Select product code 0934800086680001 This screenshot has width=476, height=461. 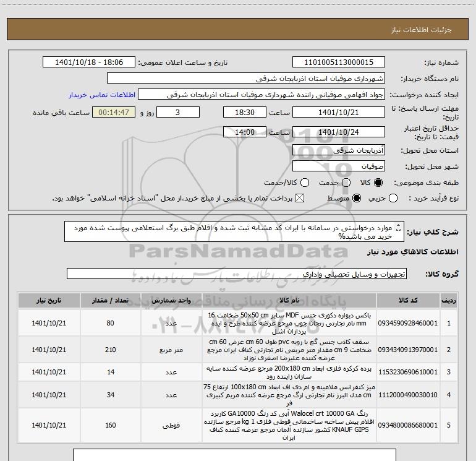tap(408, 425)
